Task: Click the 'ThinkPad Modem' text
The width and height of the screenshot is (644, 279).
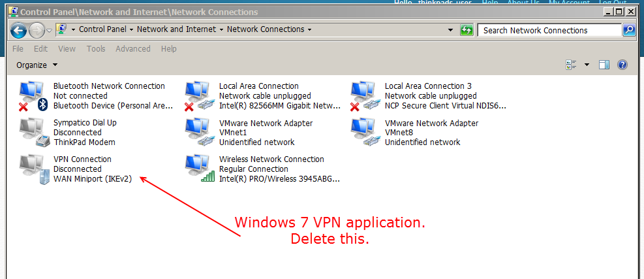Action: pyautogui.click(x=84, y=142)
